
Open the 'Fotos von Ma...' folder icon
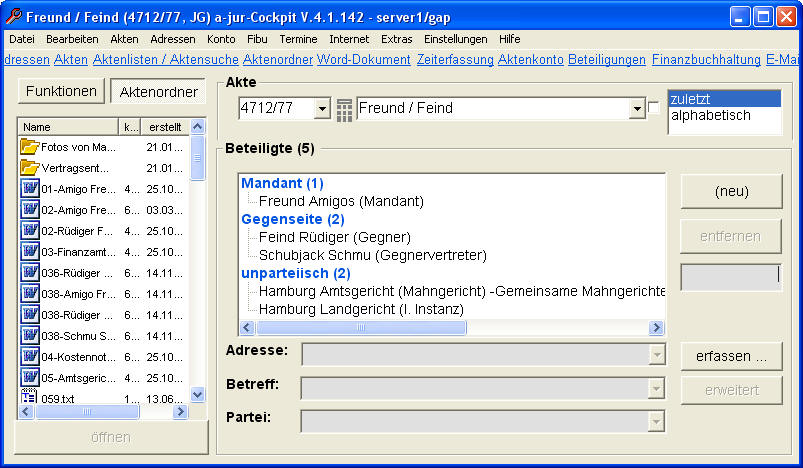point(30,146)
